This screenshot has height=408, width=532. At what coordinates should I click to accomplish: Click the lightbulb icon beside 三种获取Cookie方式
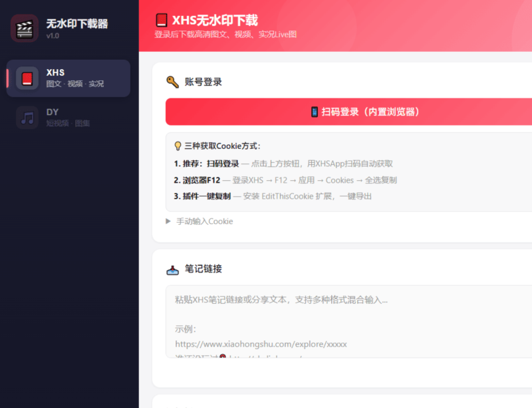tap(178, 146)
